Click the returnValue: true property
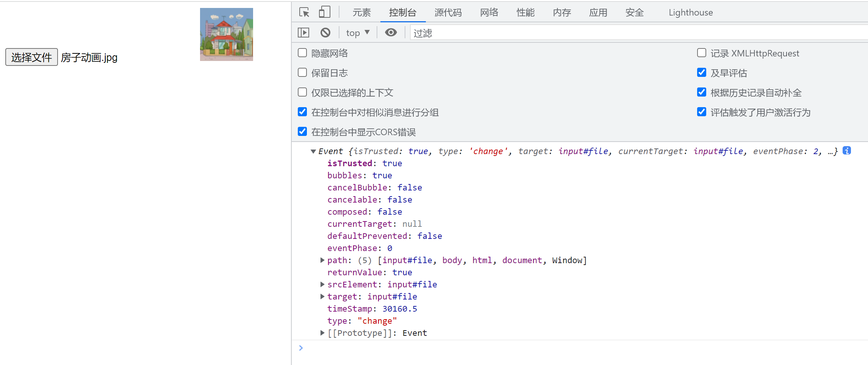The width and height of the screenshot is (868, 365). [x=370, y=272]
